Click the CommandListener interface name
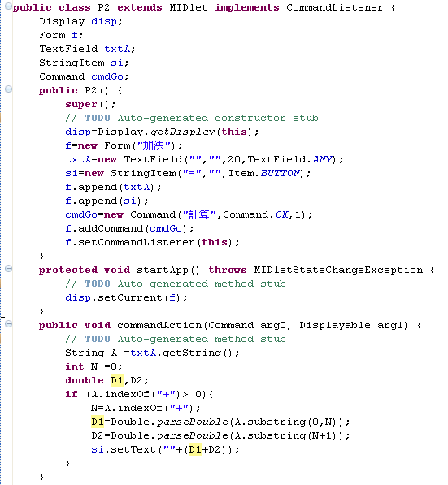 point(335,7)
